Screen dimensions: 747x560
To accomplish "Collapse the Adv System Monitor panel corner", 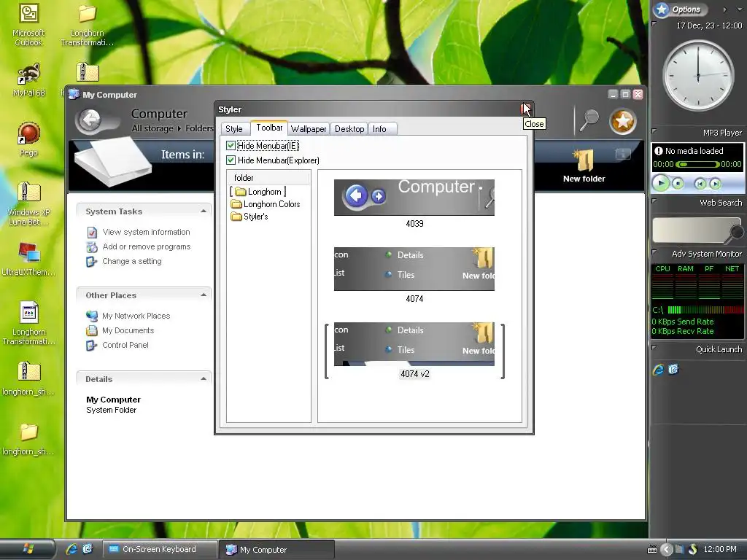I will pyautogui.click(x=654, y=252).
